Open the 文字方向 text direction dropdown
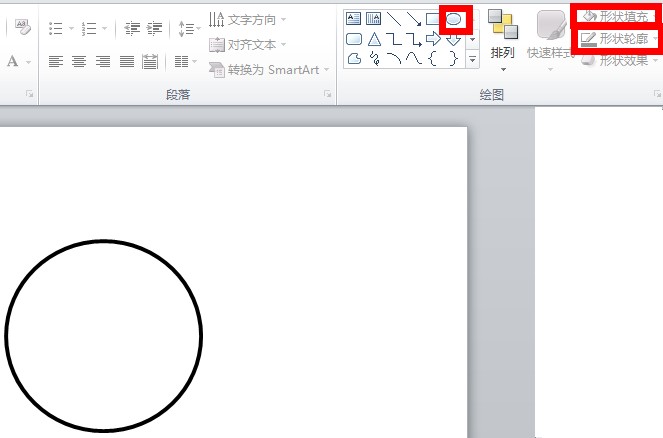 pos(247,19)
